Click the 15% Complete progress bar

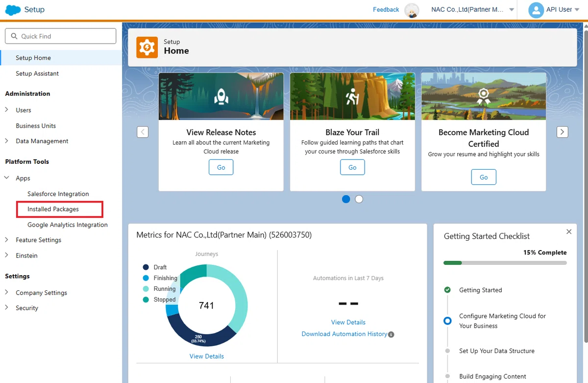[505, 263]
